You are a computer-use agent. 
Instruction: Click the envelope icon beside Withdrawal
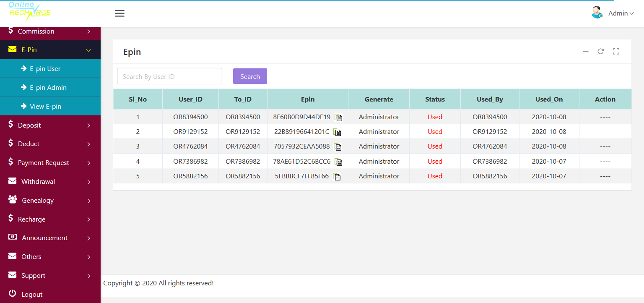[x=13, y=181]
